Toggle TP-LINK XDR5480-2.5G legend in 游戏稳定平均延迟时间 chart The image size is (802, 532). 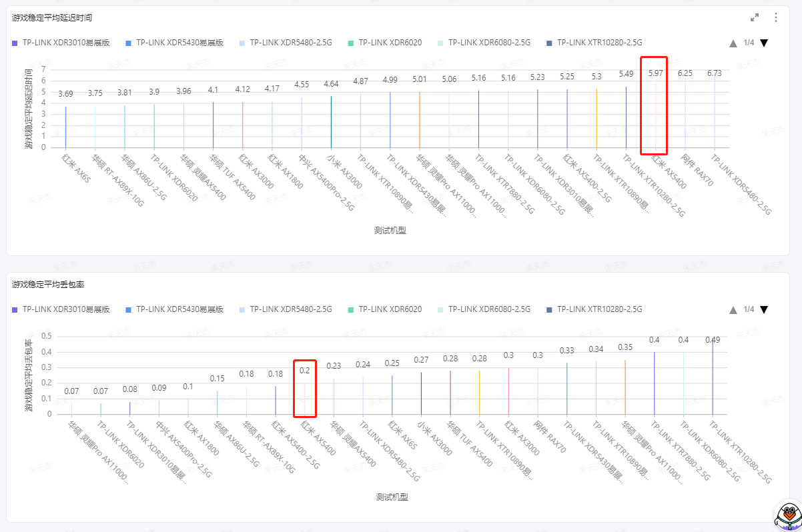(286, 43)
